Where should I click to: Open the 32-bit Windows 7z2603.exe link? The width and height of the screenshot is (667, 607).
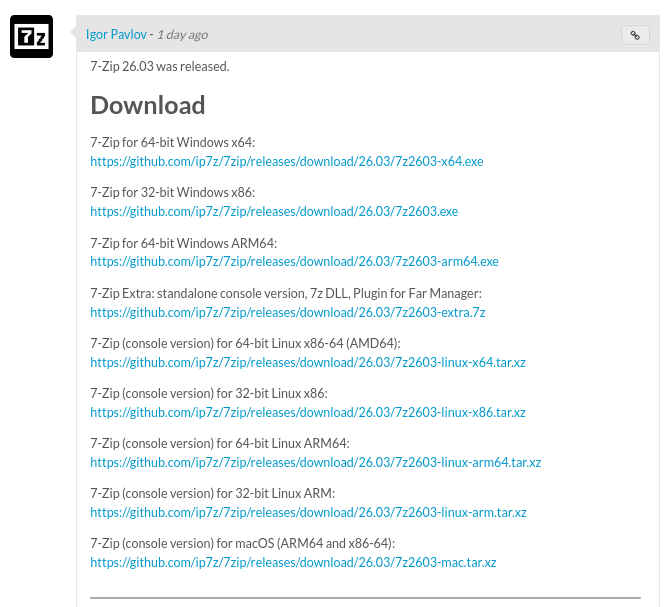(x=274, y=211)
